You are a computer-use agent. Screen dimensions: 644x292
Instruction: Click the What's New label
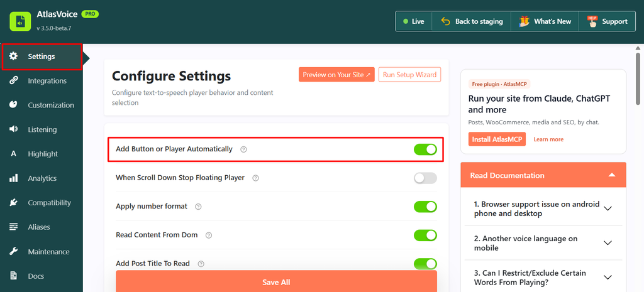coord(552,21)
